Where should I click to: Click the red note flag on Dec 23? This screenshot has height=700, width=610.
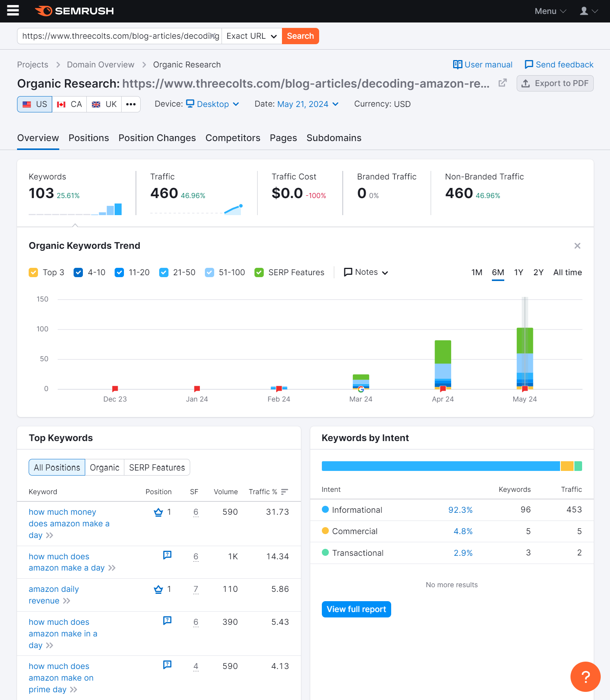coord(115,389)
